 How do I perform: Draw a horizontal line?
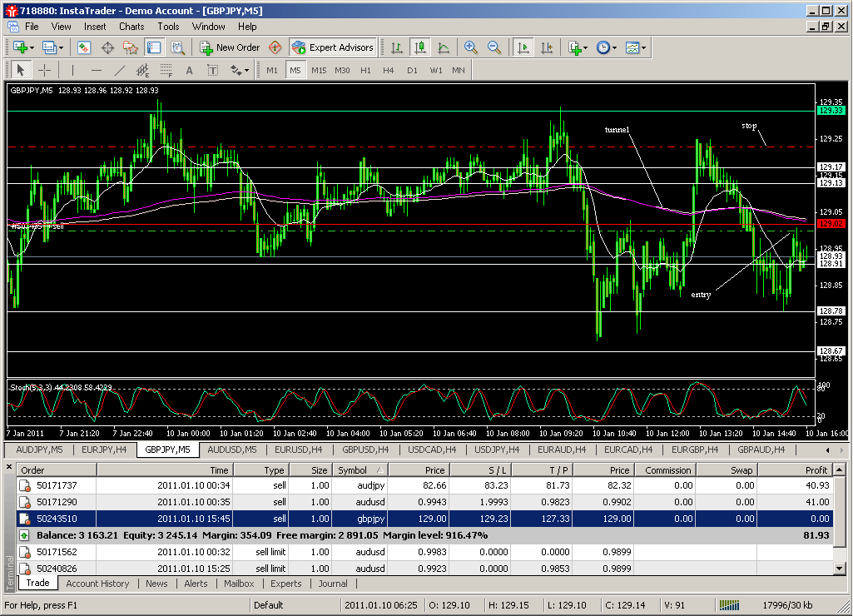tap(97, 70)
